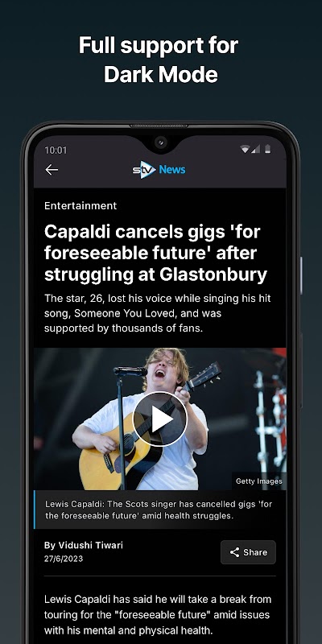Click the microphone in the video image

pos(130,372)
